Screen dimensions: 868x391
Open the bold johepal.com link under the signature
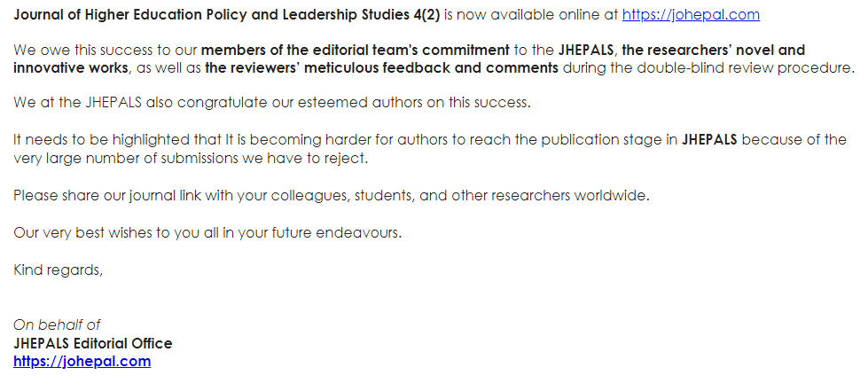pos(82,362)
